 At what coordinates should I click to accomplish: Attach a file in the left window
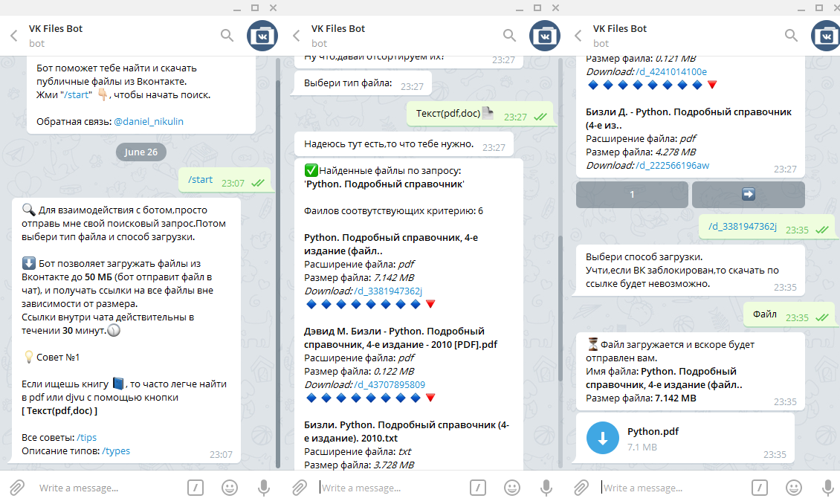click(16, 488)
